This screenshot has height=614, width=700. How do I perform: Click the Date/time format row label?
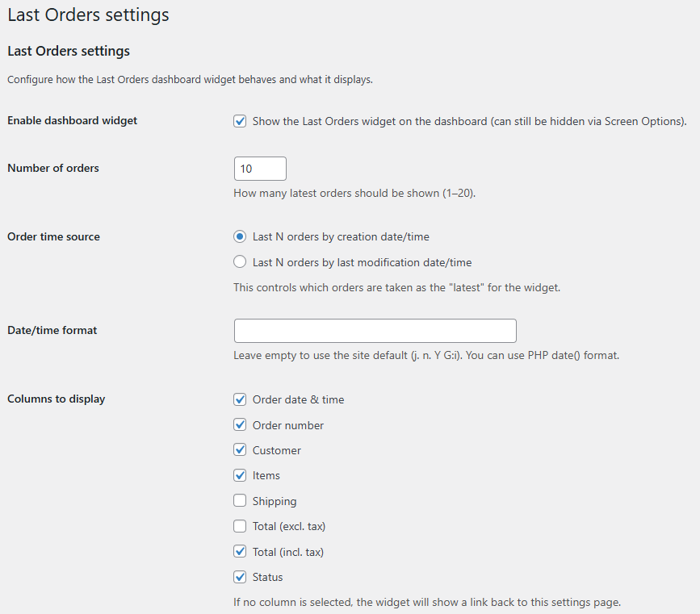point(52,330)
